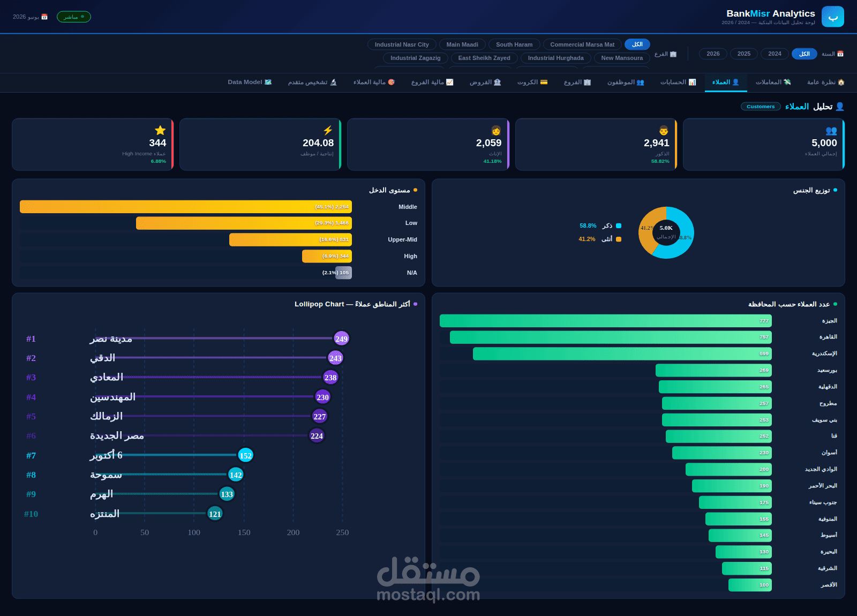The image size is (857, 616).
Task: Click the lightning bolt productivity icon
Action: 328,130
